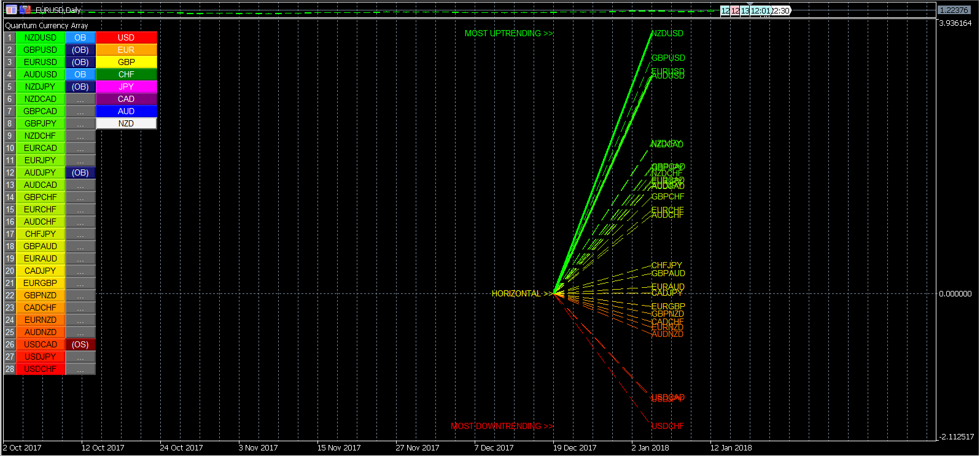
Task: Click the MOST UPTRENDING label
Action: 508,34
